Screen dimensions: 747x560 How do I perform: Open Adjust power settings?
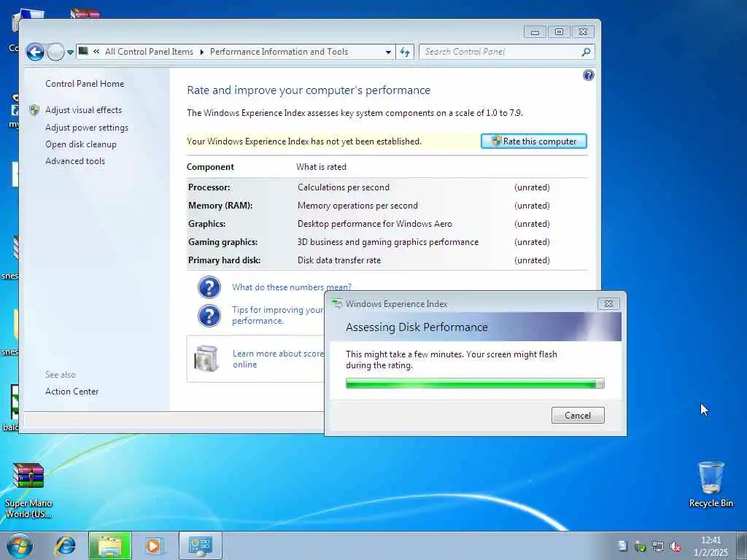click(x=87, y=128)
